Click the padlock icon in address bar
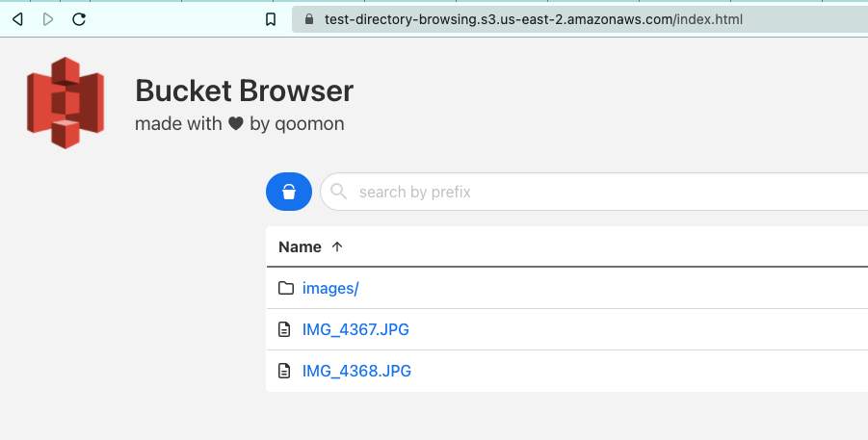The image size is (868, 440). [x=309, y=19]
